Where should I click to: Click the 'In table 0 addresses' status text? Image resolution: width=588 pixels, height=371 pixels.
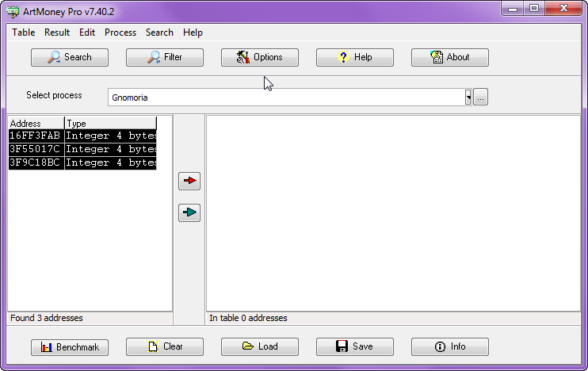click(x=248, y=318)
